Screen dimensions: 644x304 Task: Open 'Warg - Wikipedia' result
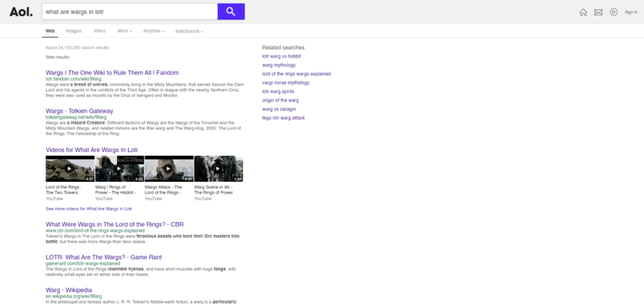coord(69,290)
